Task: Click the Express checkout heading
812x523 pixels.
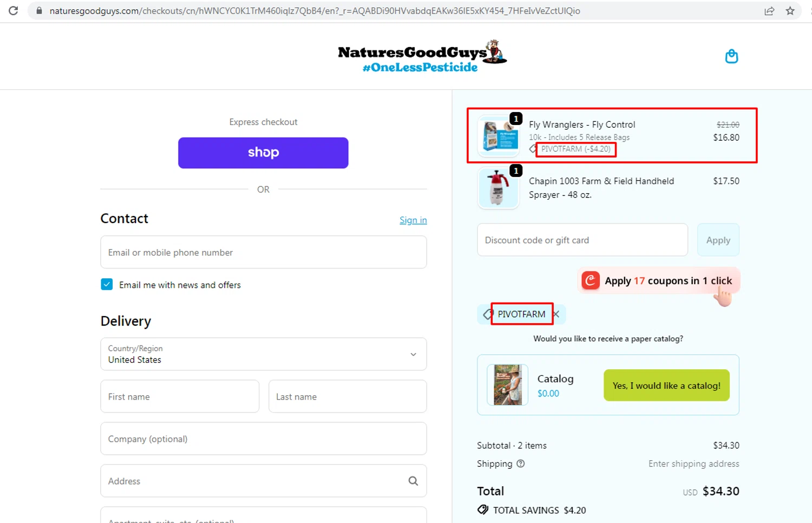Action: pos(263,122)
